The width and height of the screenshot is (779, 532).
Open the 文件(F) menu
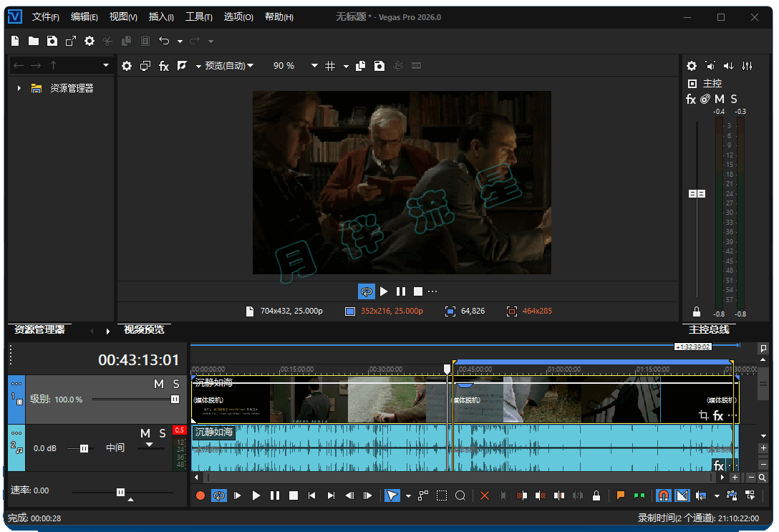tap(45, 17)
